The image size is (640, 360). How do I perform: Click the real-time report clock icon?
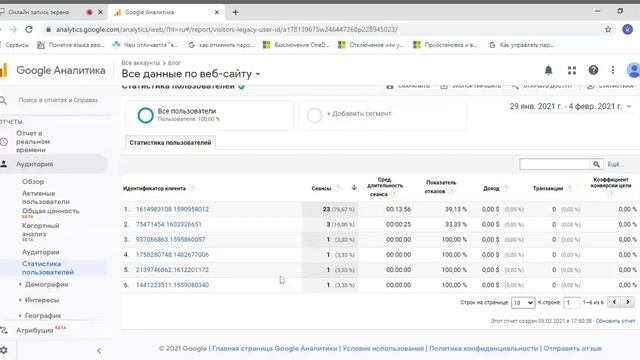coord(4,142)
